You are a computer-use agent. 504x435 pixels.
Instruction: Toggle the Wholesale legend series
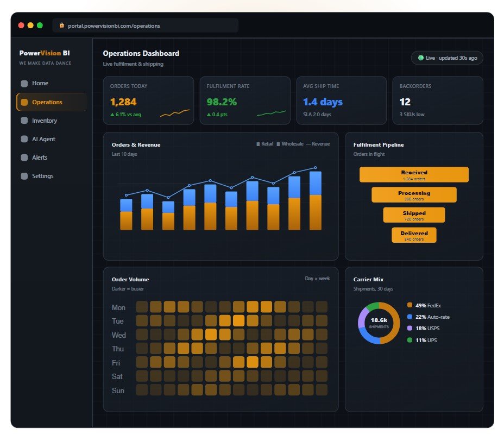pyautogui.click(x=290, y=144)
